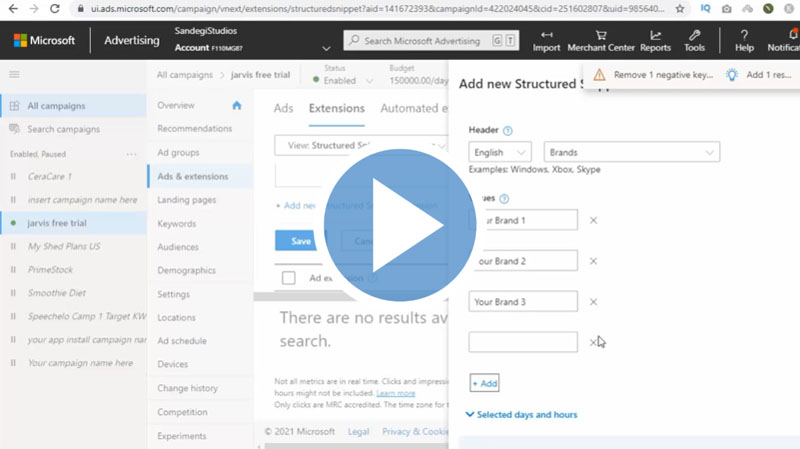Open the Help menu
The width and height of the screenshot is (800, 449).
pyautogui.click(x=744, y=41)
